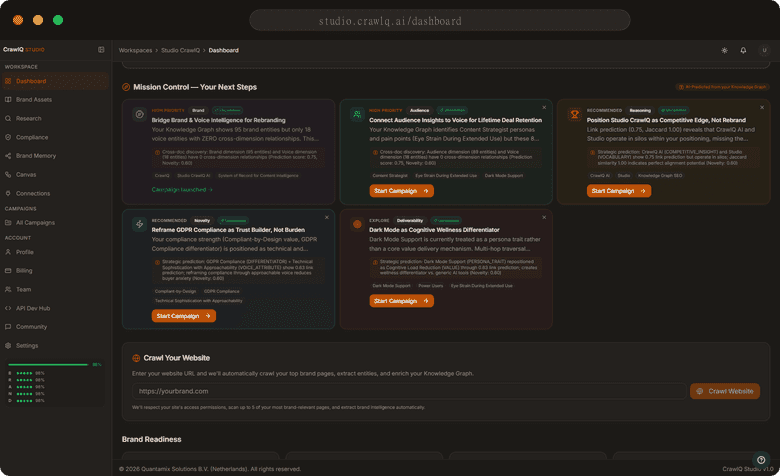
Task: Open the notifications bell
Action: 743,50
